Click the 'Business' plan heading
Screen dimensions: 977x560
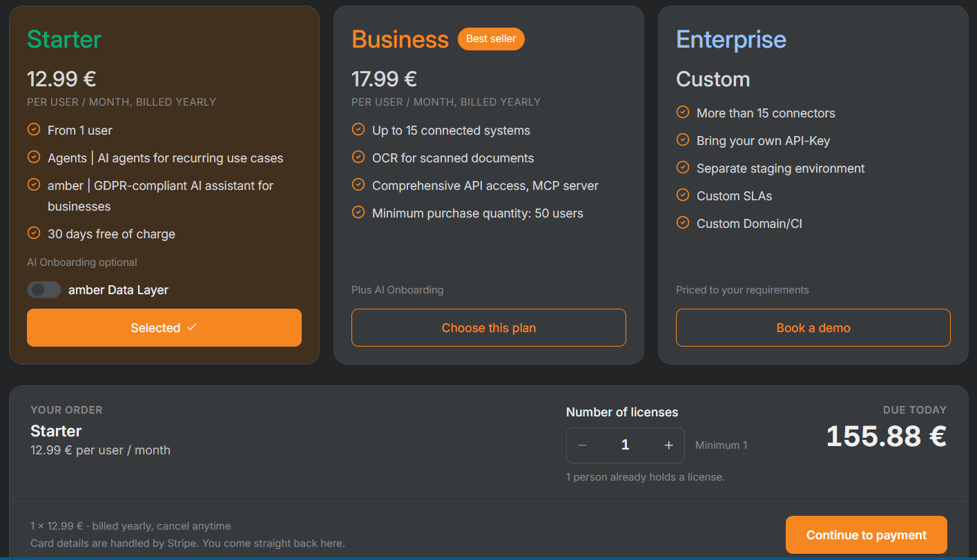point(400,39)
